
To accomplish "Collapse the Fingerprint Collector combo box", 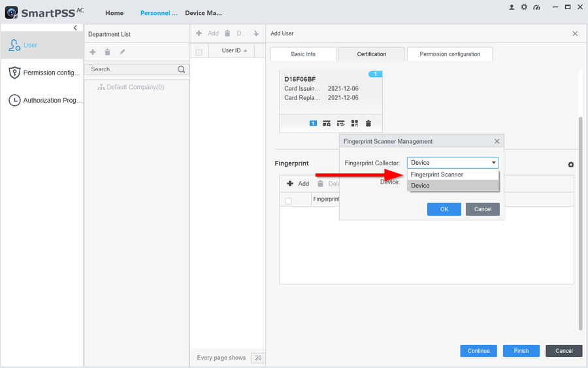I will [x=494, y=163].
